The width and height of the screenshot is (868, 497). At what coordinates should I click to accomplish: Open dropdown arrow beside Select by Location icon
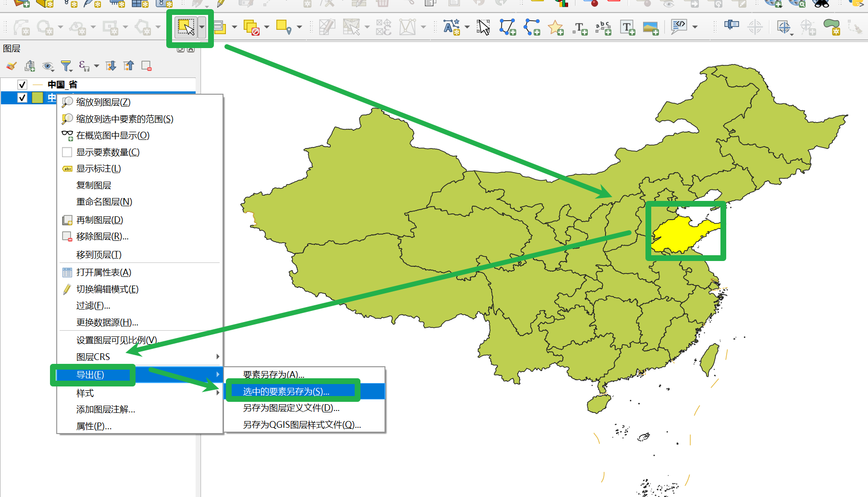coord(299,27)
